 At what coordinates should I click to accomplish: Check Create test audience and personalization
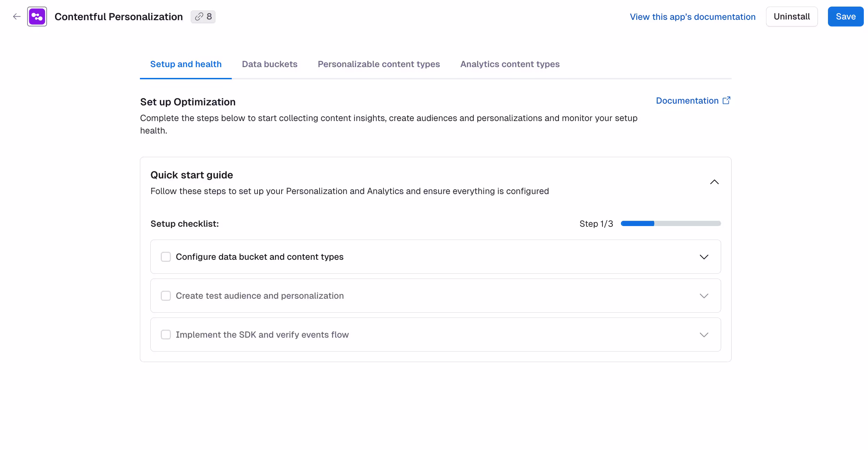click(166, 296)
